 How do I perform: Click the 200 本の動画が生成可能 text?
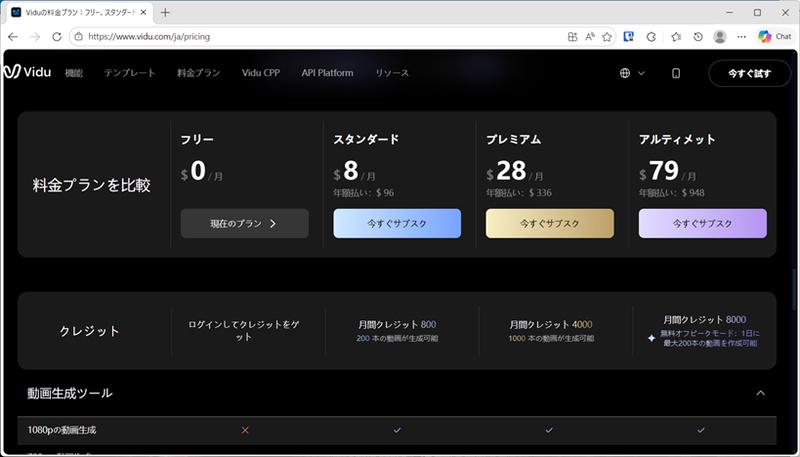coord(397,339)
